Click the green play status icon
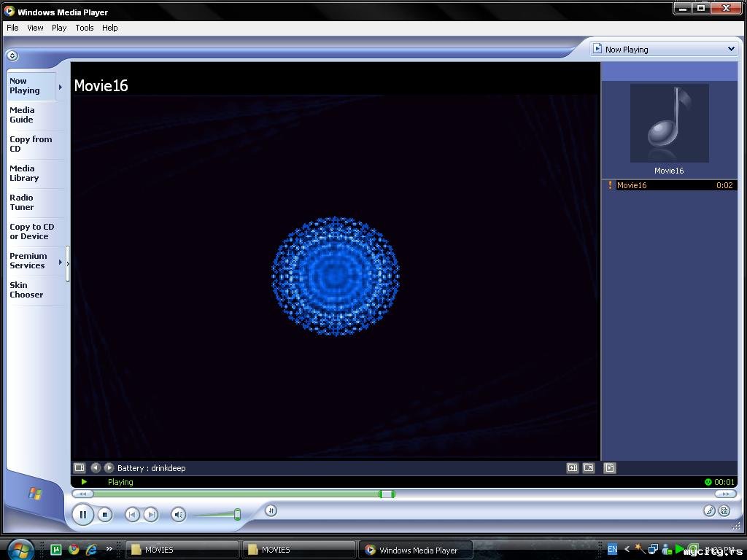Viewport: 747px width, 560px height. (84, 482)
